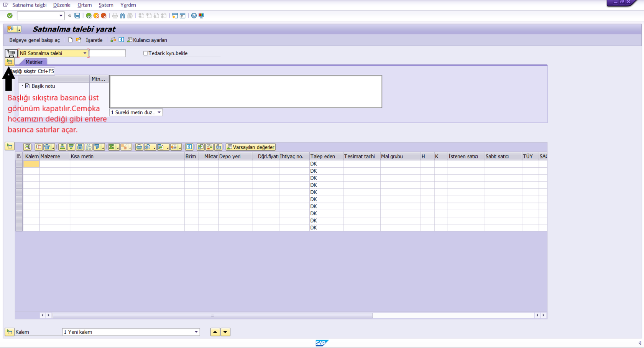This screenshot has width=644, height=348.
Task: Click the red Cancel icon
Action: point(103,16)
